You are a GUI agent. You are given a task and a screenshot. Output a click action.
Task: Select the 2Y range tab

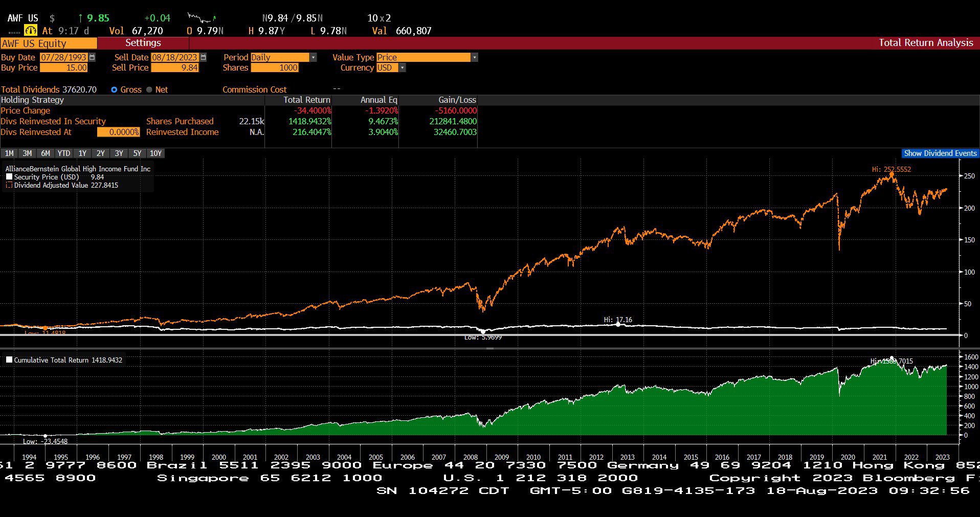click(101, 153)
